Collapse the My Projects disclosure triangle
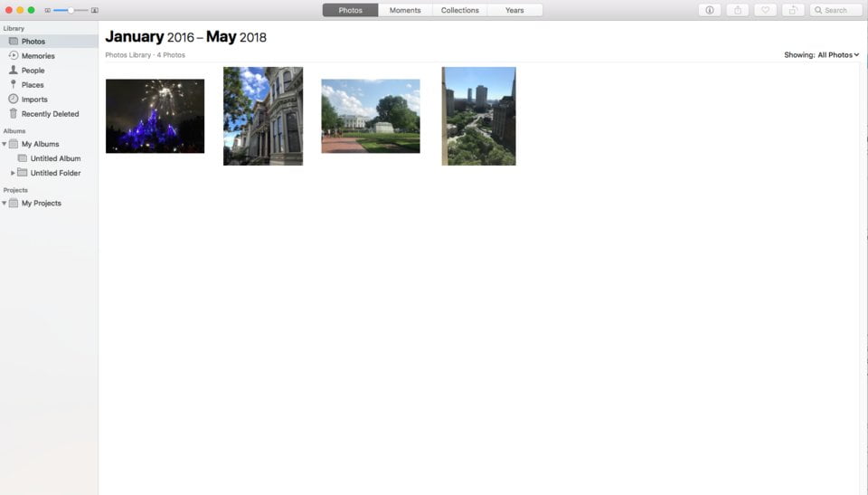Image resolution: width=868 pixels, height=495 pixels. (4, 204)
